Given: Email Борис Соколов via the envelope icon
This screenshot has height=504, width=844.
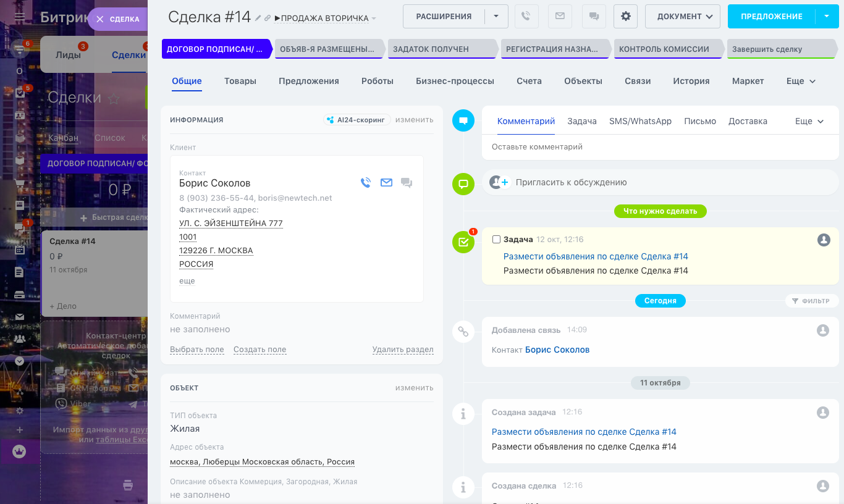Looking at the screenshot, I should pos(386,183).
